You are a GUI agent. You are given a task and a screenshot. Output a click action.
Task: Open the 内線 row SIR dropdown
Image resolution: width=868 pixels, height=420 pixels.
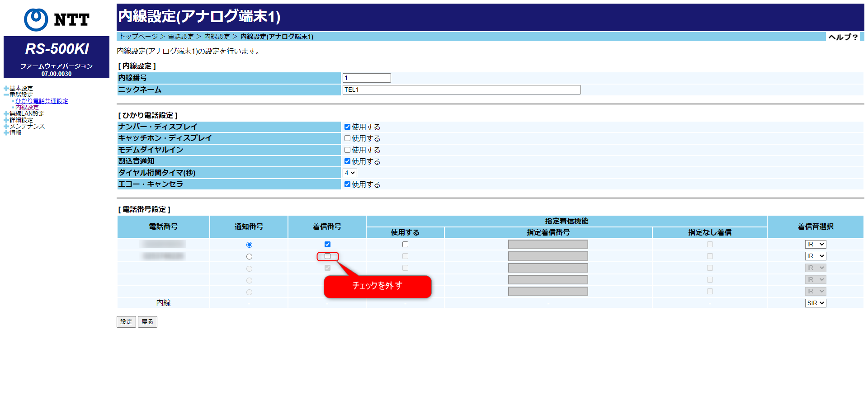816,303
